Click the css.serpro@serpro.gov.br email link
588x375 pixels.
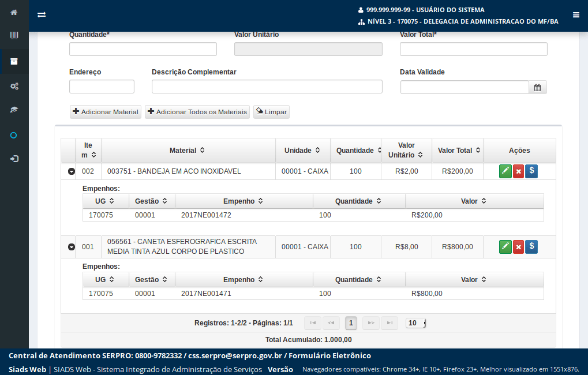tap(235, 355)
